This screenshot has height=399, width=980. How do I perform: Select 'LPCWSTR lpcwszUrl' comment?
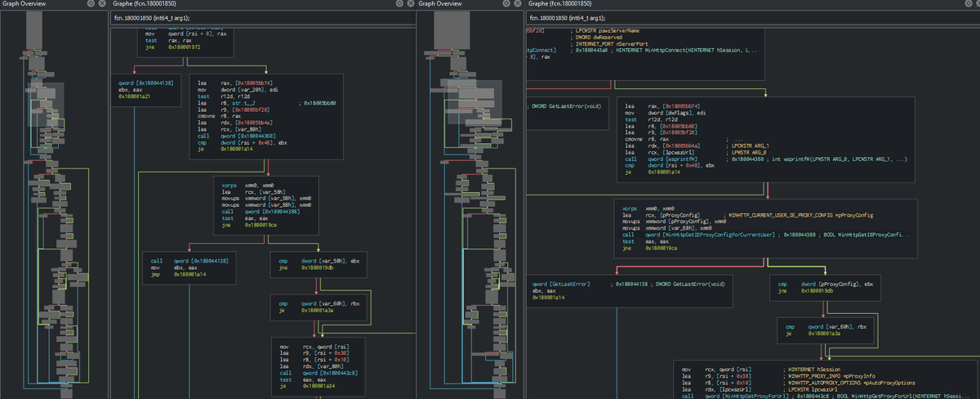[x=813, y=388]
